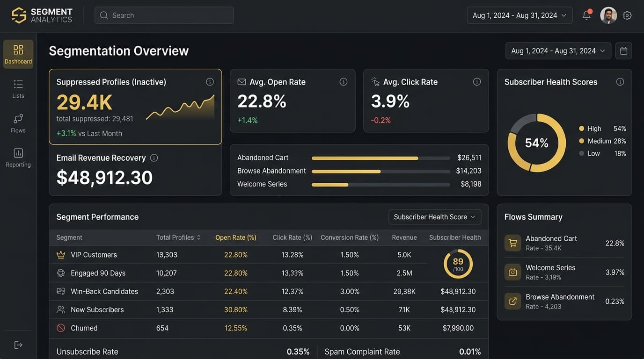Click the Abandoned Cart flow icon
This screenshot has width=644, height=359.
click(512, 243)
